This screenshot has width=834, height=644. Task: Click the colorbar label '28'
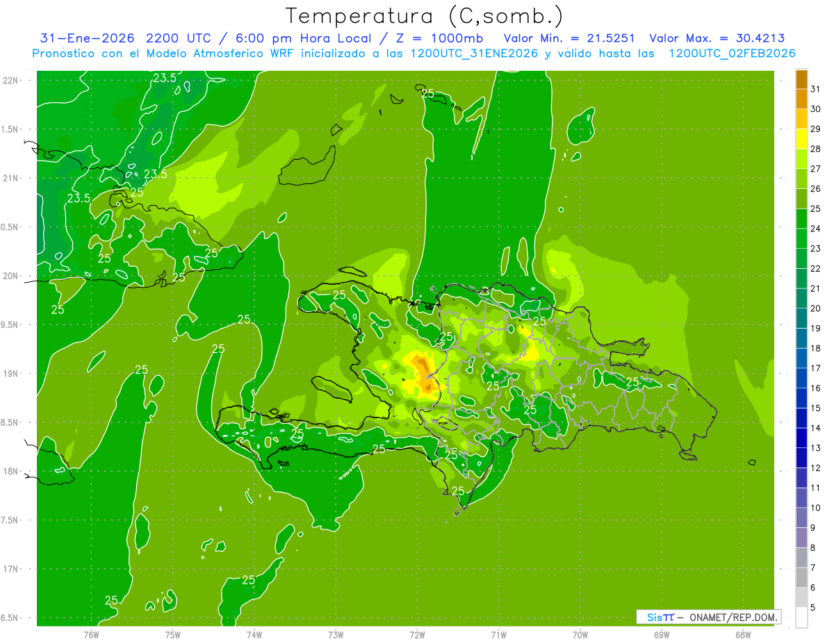815,149
